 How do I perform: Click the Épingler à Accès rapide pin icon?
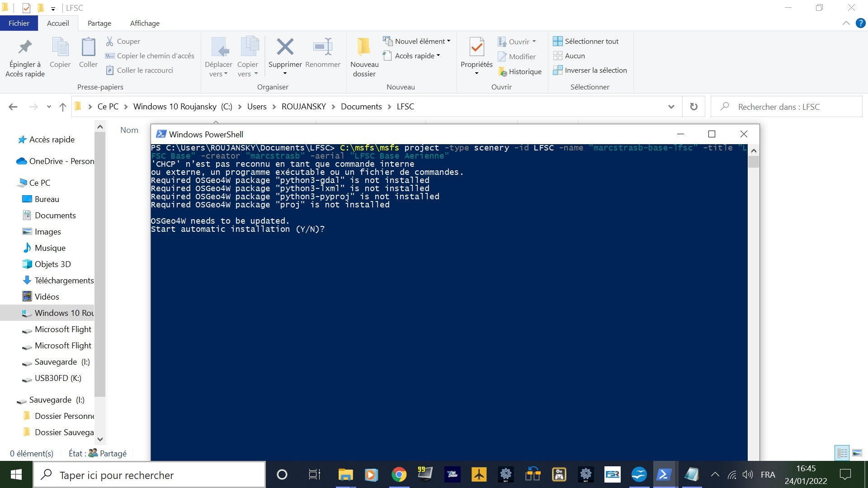(25, 47)
